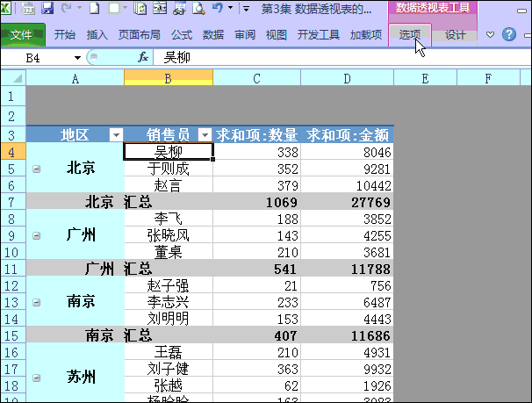Open the 销售员 field filter dropdown
Screen dimensions: 532x403
tap(205, 135)
